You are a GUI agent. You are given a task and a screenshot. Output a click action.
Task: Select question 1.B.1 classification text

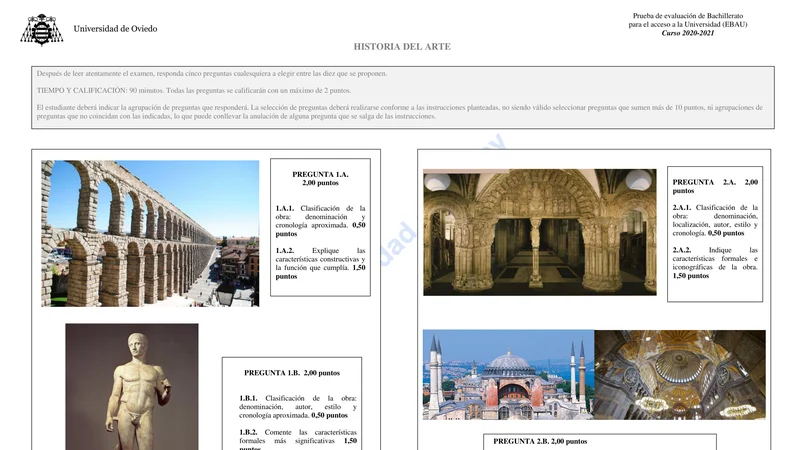pos(297,406)
